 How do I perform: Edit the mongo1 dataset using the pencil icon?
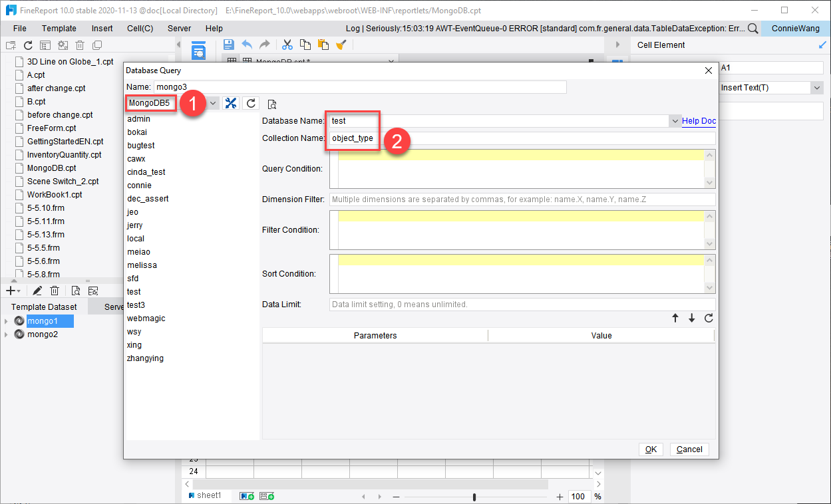click(x=37, y=290)
